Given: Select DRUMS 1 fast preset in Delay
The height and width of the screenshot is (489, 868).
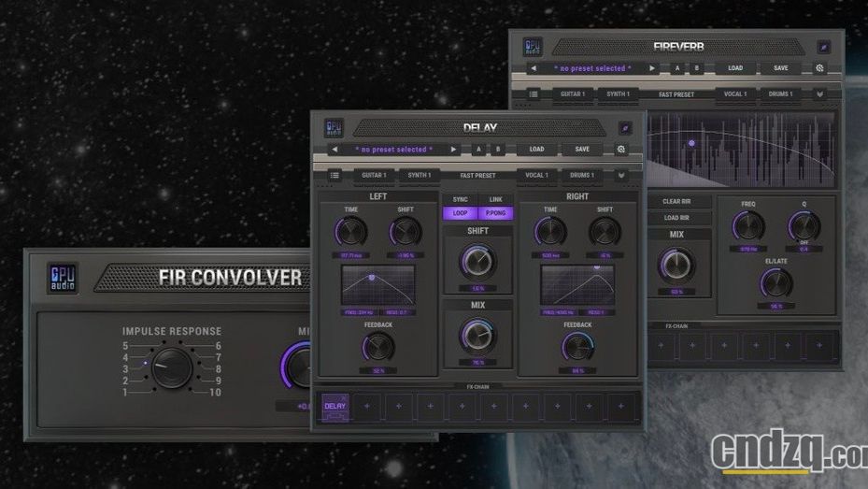Looking at the screenshot, I should 582,175.
